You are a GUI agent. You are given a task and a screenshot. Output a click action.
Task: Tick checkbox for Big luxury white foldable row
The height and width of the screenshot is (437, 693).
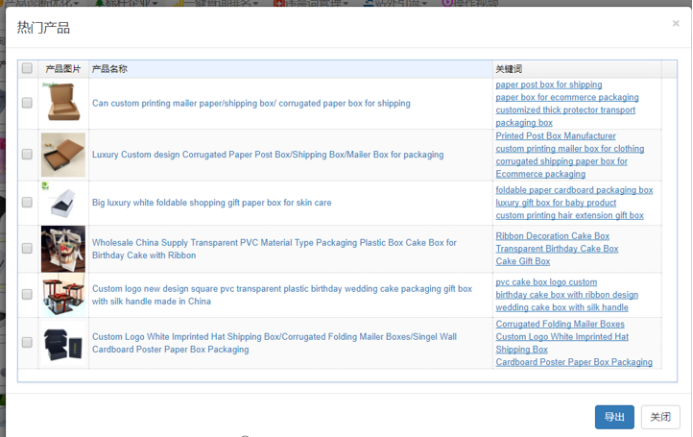27,203
